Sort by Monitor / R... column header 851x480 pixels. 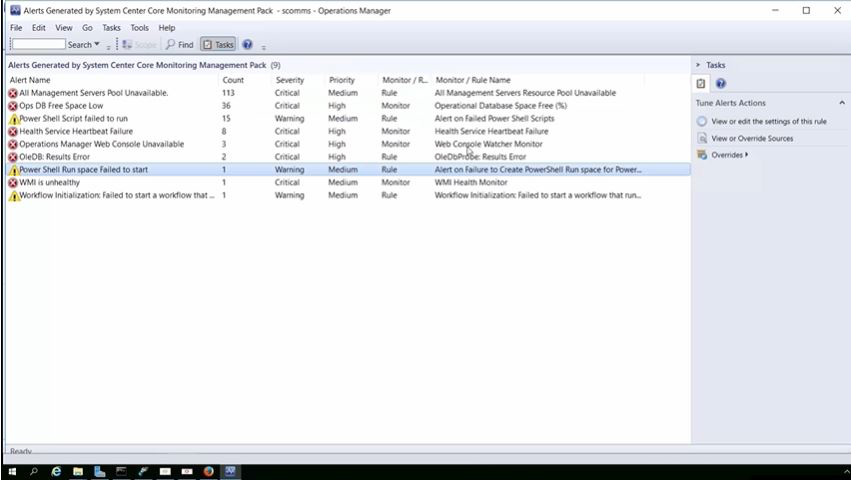coord(405,80)
